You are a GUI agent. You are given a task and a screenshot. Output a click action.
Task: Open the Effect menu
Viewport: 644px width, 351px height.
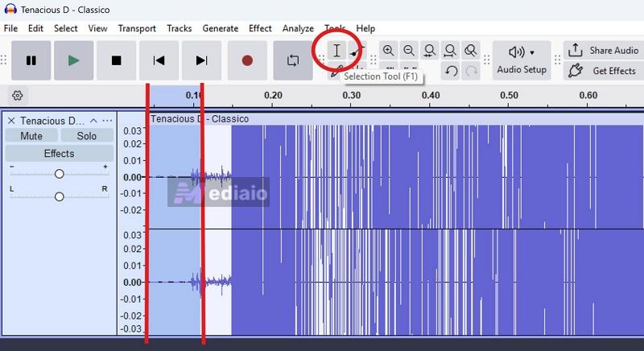coord(260,28)
